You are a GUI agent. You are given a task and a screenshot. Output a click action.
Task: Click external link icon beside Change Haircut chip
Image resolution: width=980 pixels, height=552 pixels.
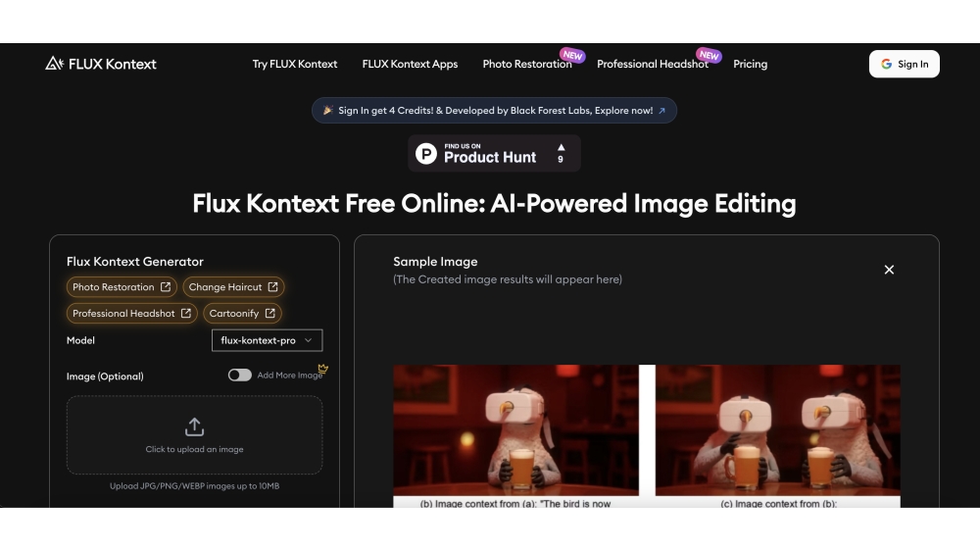point(272,287)
